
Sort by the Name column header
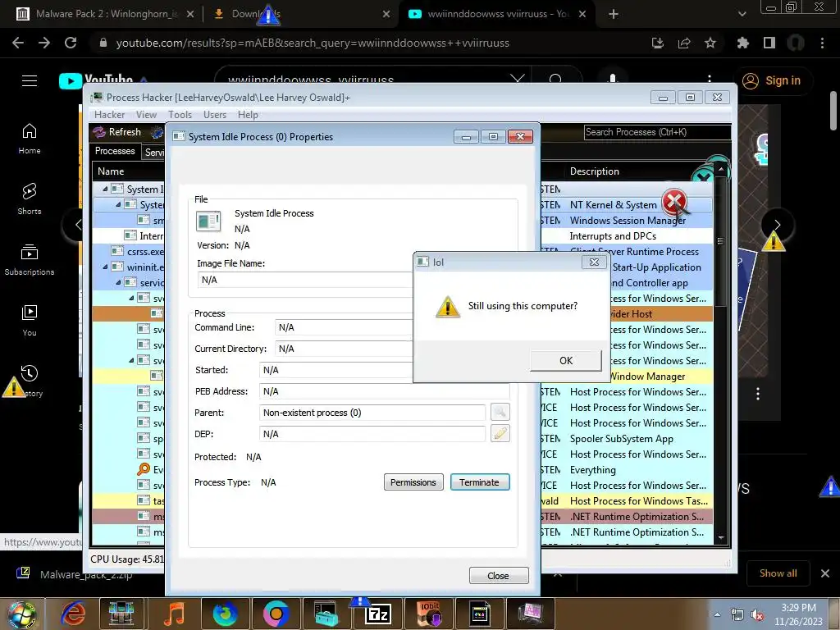click(111, 171)
